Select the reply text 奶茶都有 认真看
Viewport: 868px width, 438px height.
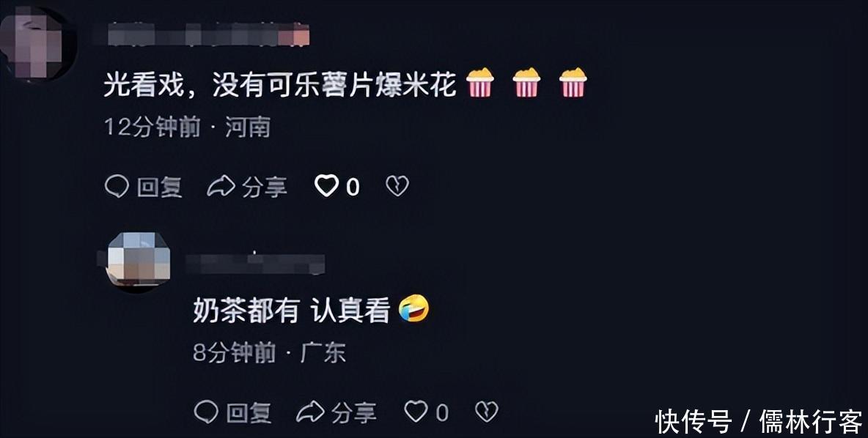tap(292, 311)
